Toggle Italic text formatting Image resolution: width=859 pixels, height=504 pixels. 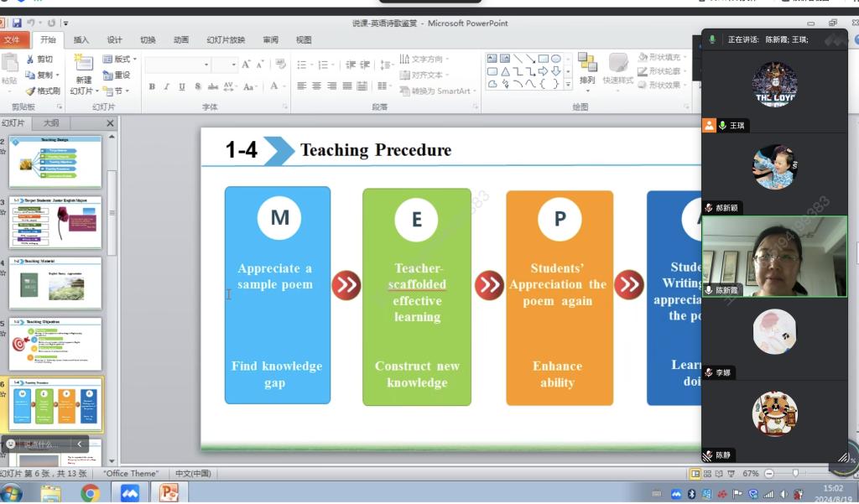point(167,86)
